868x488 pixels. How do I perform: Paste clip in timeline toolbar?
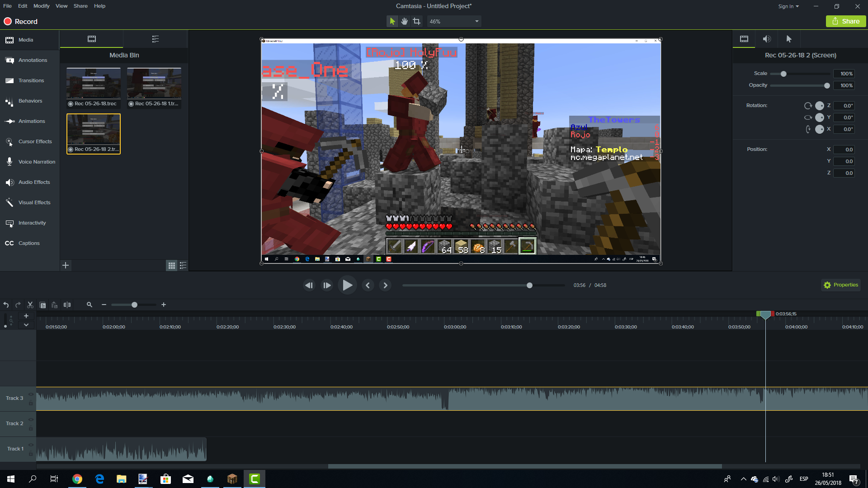[55, 305]
